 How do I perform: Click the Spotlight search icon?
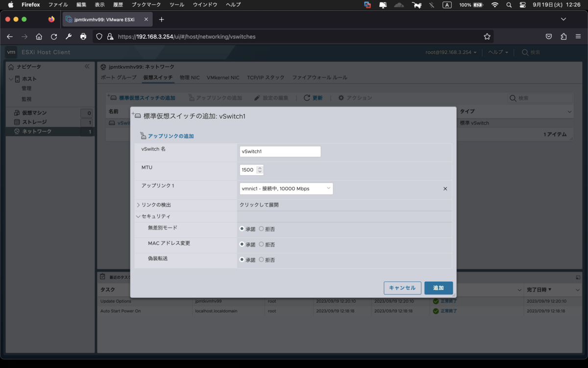tap(509, 5)
